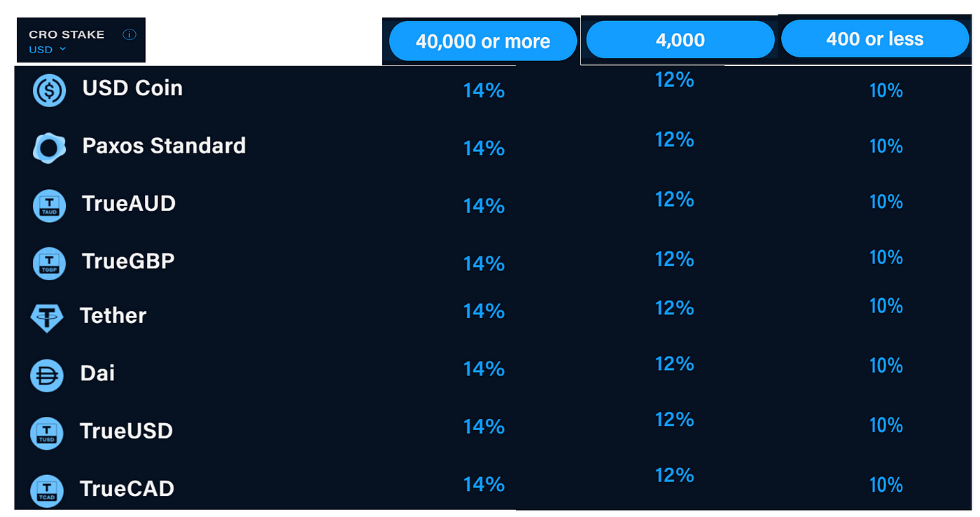Click the USD Coin icon
Image resolution: width=980 pixels, height=517 pixels.
tap(49, 90)
